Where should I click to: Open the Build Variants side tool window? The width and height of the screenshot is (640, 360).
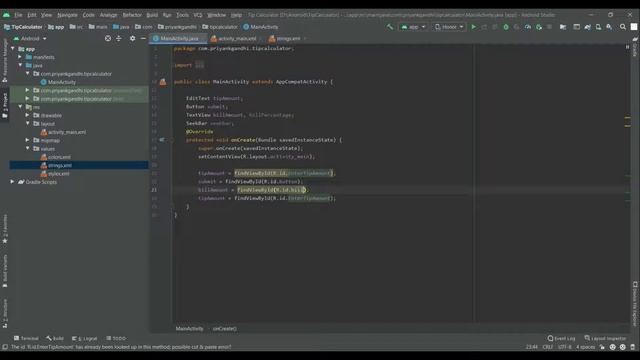click(x=5, y=271)
